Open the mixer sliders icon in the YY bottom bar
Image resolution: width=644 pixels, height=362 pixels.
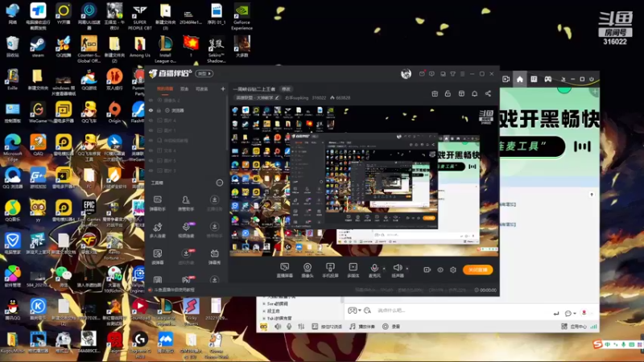301,327
